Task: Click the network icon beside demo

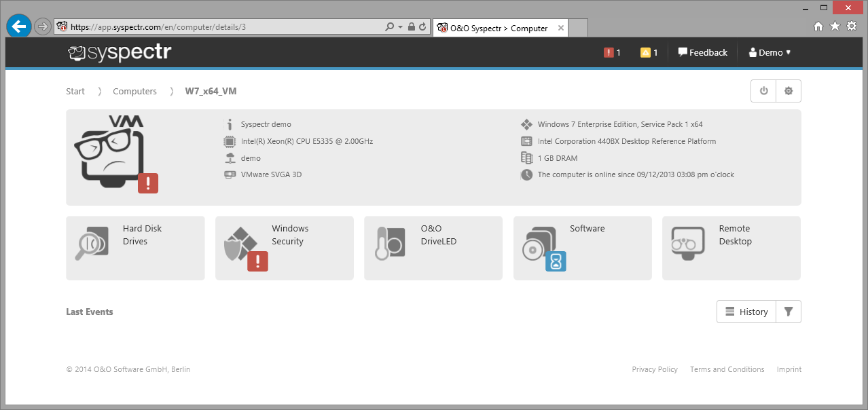Action: click(230, 158)
